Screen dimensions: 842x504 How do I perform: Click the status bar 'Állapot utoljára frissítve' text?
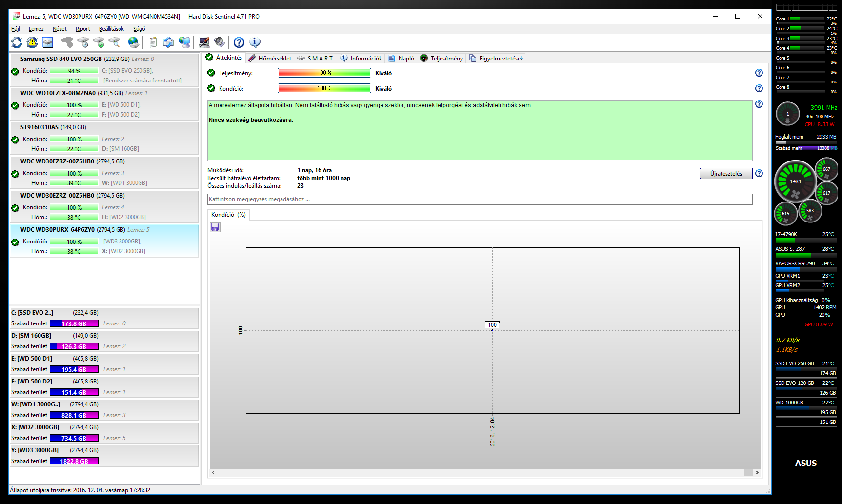pos(80,490)
